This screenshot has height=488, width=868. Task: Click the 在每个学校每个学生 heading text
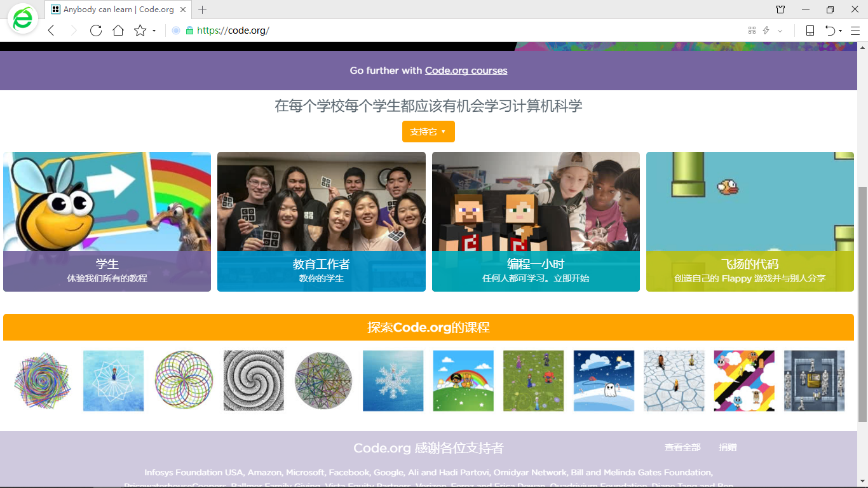428,105
